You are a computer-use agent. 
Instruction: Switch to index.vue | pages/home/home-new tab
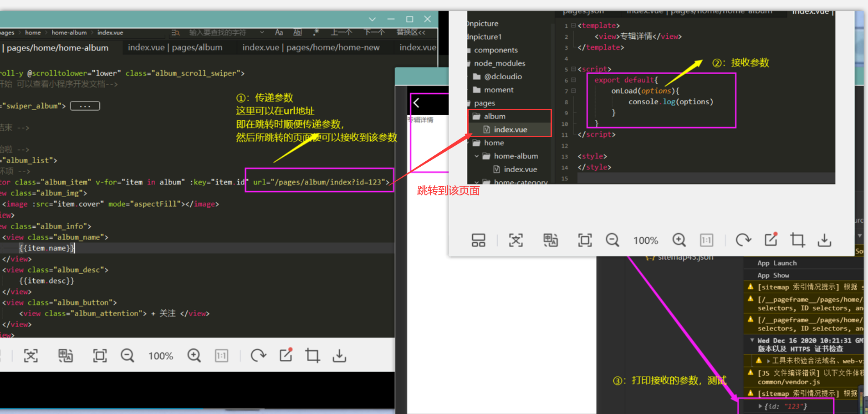click(311, 47)
